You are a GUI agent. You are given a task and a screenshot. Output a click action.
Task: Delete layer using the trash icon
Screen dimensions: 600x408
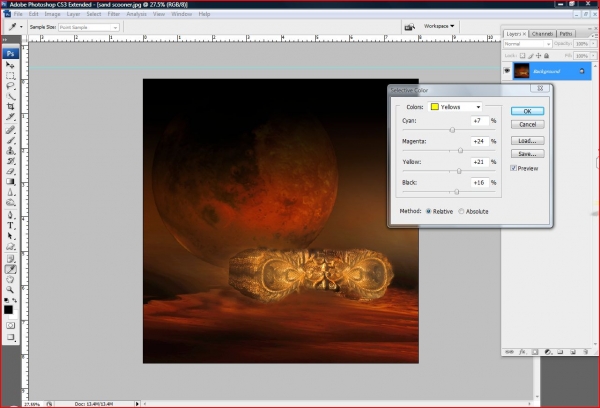pos(585,352)
